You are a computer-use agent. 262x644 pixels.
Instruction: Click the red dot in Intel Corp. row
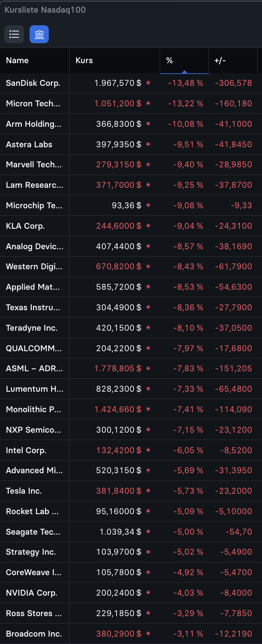(x=148, y=450)
